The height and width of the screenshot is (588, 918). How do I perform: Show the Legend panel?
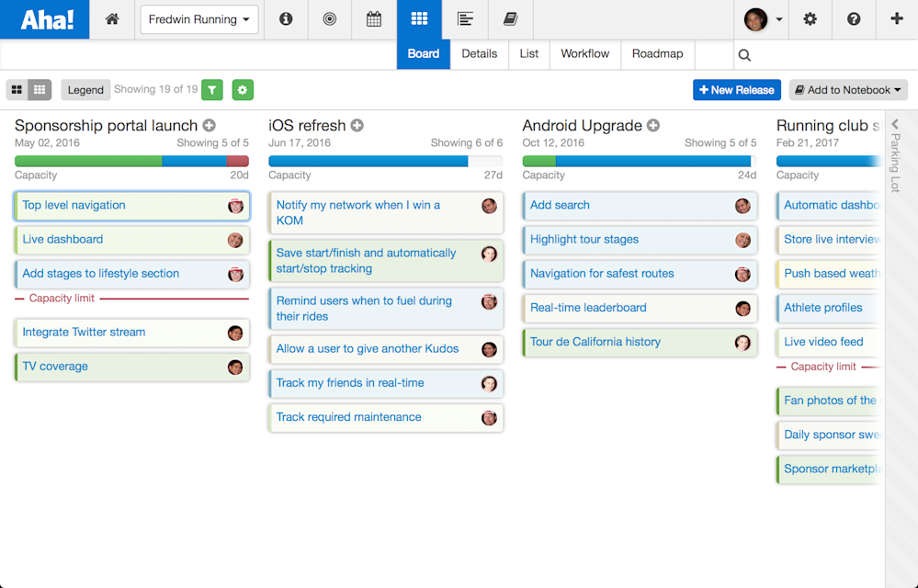coord(85,89)
